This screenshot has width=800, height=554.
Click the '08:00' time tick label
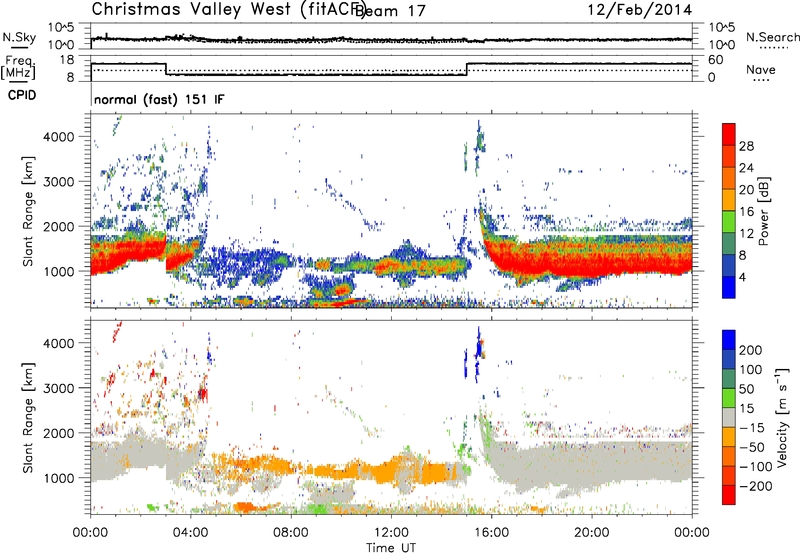(291, 532)
